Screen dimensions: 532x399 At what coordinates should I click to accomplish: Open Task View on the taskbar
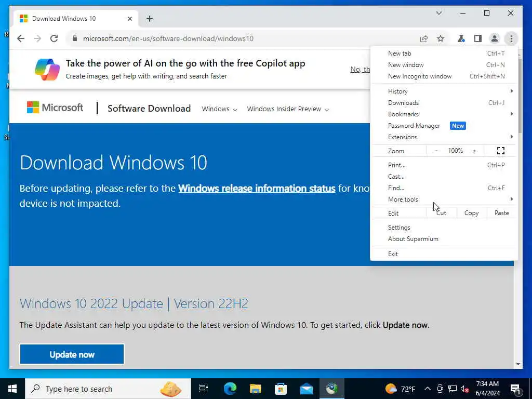click(x=204, y=389)
